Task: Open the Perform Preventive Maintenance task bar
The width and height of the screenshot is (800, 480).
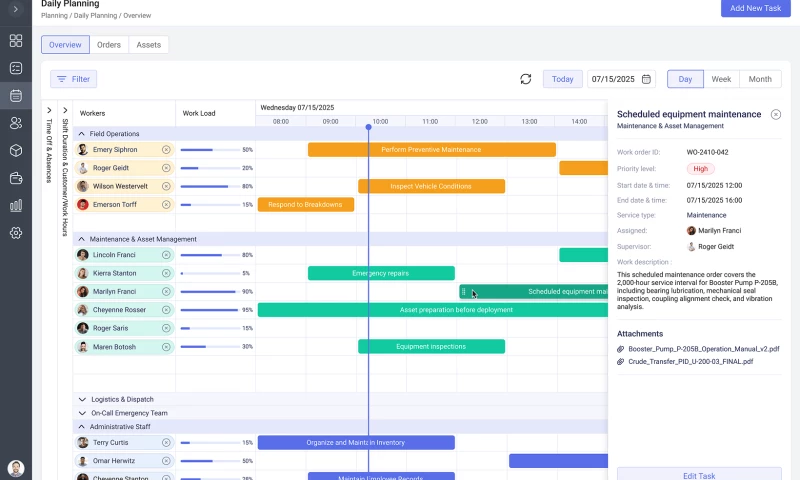Action: point(432,149)
